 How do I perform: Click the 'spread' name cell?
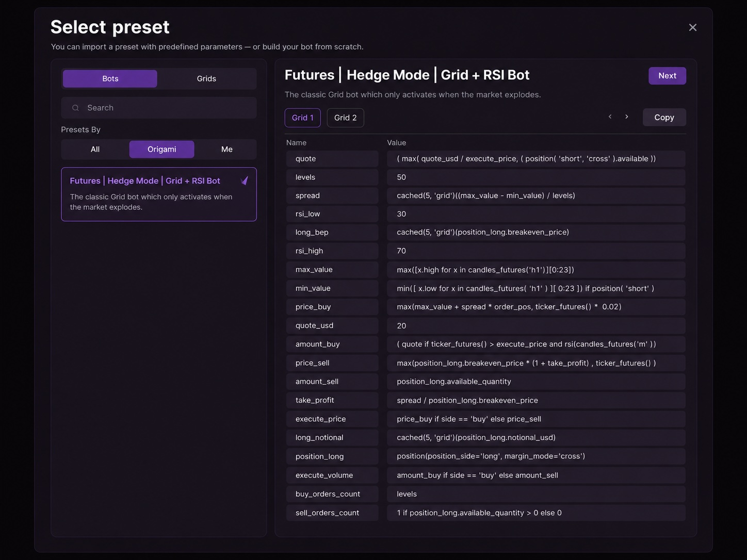pyautogui.click(x=332, y=195)
